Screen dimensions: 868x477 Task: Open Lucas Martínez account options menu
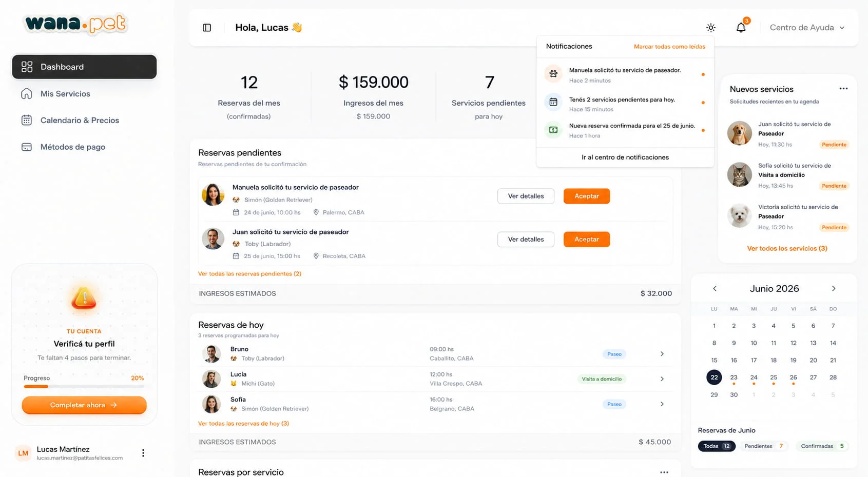(143, 453)
